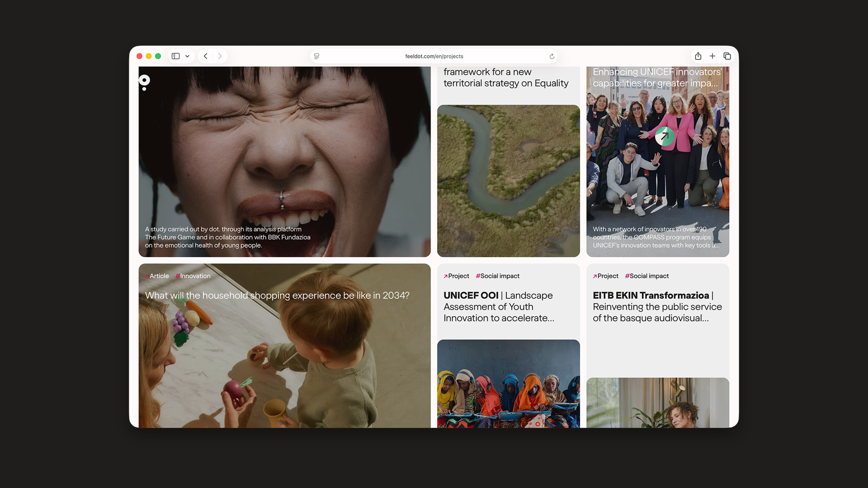Open the EITB EKIN Transformazioa project title
The height and width of the screenshot is (488, 868).
pos(657,306)
